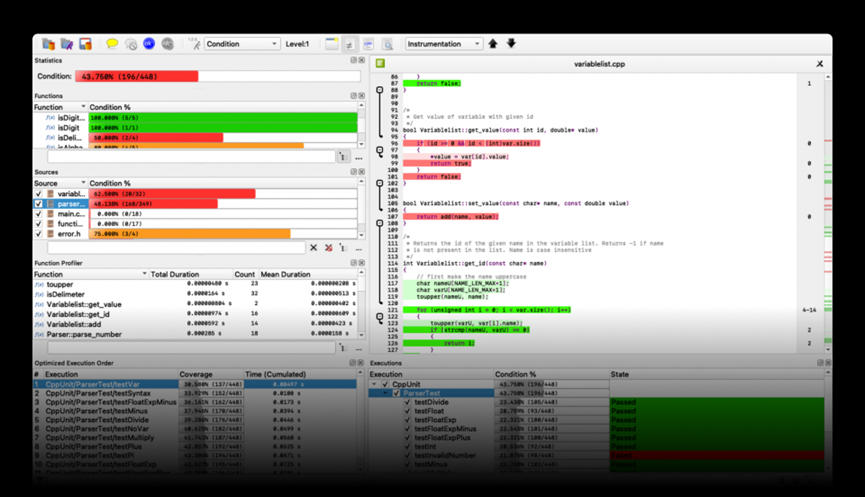Add a comment with the yellow bubble icon
The width and height of the screenshot is (865, 497).
pyautogui.click(x=112, y=44)
